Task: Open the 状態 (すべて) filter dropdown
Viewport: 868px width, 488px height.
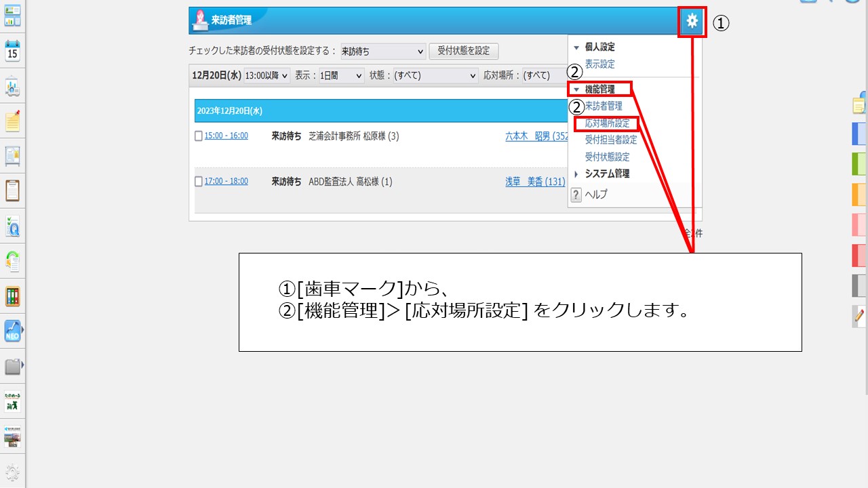Action: click(x=435, y=76)
